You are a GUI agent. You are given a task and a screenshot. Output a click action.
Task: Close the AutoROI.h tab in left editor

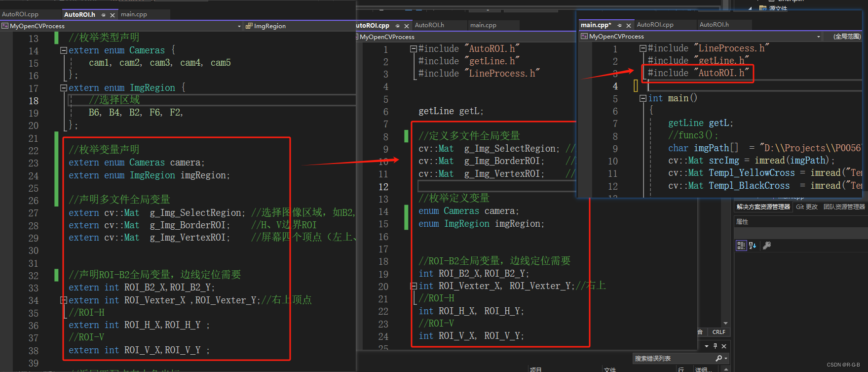click(113, 15)
